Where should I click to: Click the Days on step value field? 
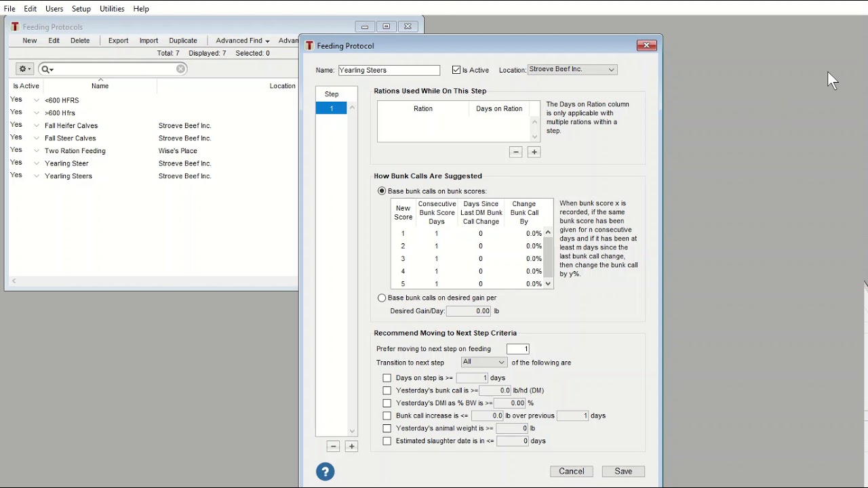tap(472, 378)
